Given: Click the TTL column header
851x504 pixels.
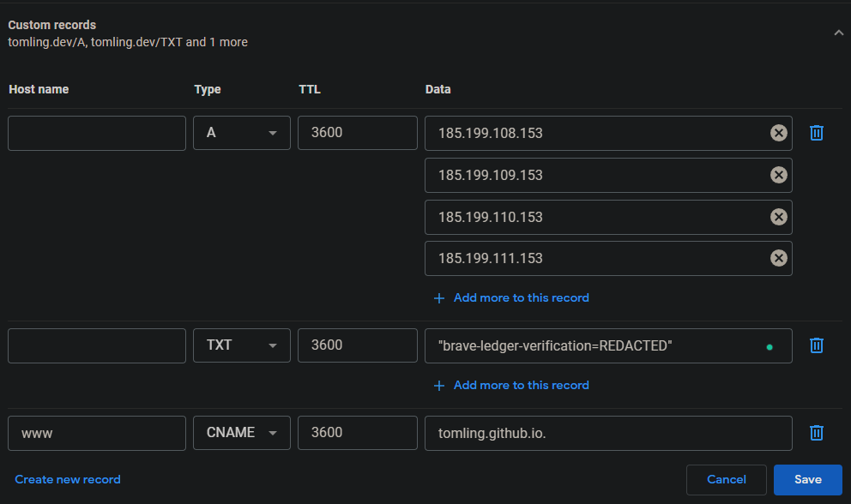Looking at the screenshot, I should (310, 89).
